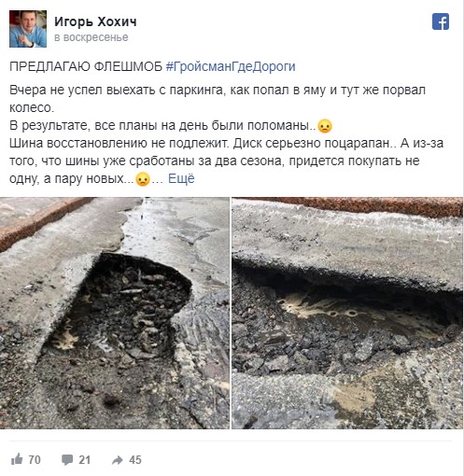View the left pothole photo
The height and width of the screenshot is (476, 464).
point(115,313)
